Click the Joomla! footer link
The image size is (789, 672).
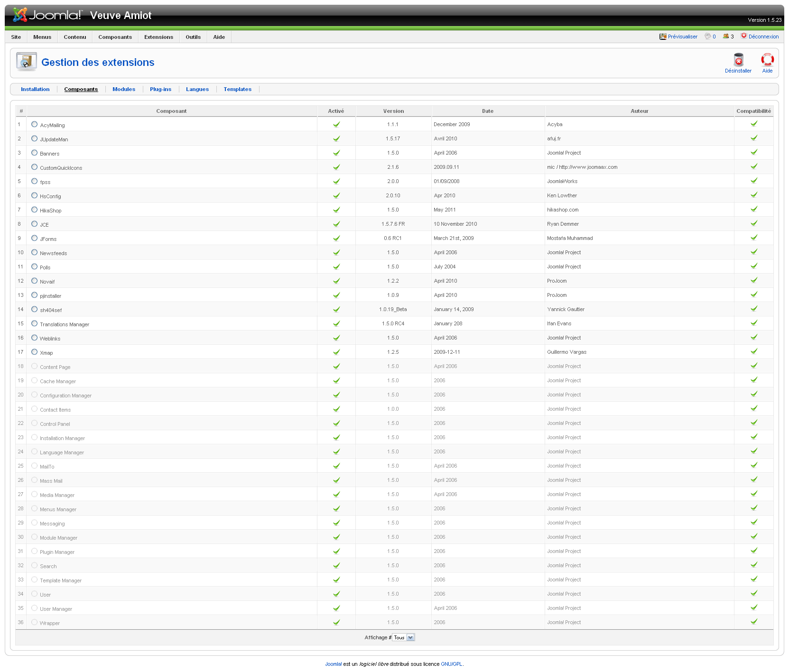pyautogui.click(x=334, y=664)
